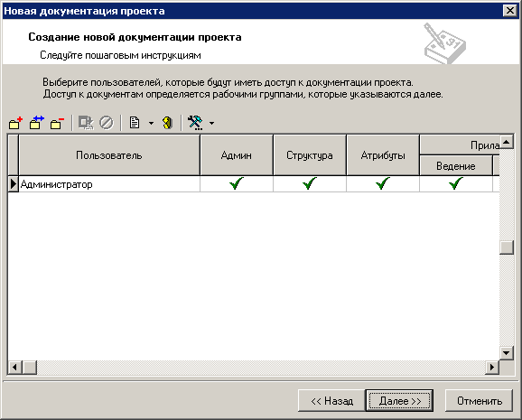This screenshot has width=522, height=420.
Task: Click the Пользователь column header
Action: tap(109, 155)
